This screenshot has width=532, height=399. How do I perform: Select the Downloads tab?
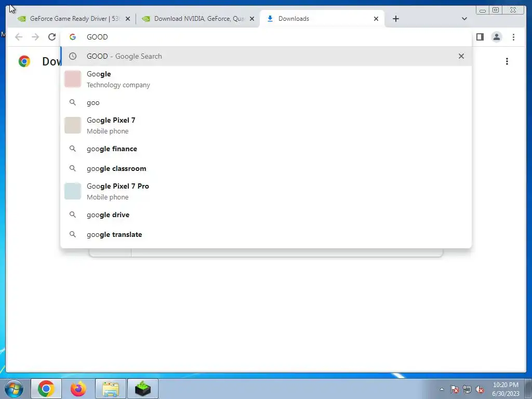[322, 19]
